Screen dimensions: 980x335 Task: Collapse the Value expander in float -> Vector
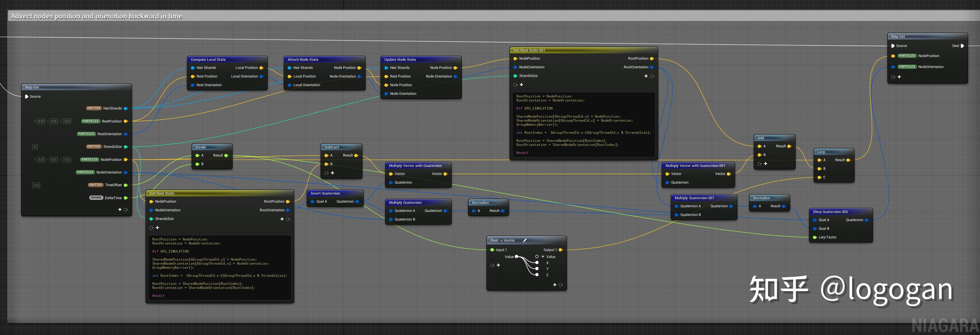pos(543,257)
